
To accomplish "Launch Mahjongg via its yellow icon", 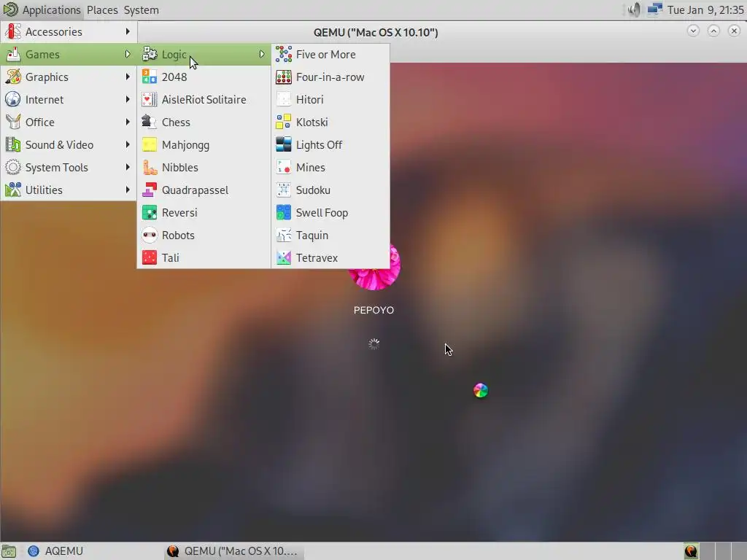I will 149,145.
